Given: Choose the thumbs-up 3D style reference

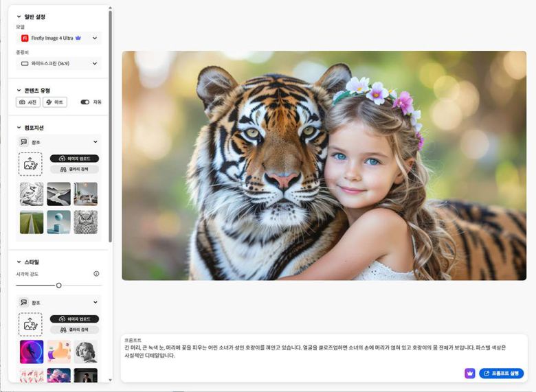Looking at the screenshot, I should tap(58, 351).
